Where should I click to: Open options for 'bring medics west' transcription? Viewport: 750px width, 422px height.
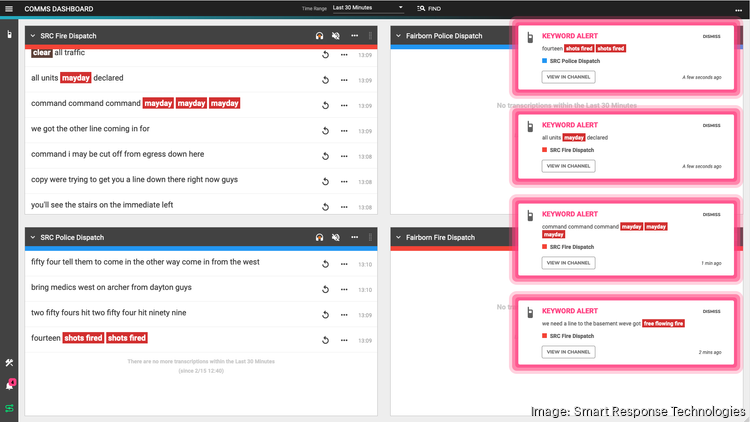344,287
